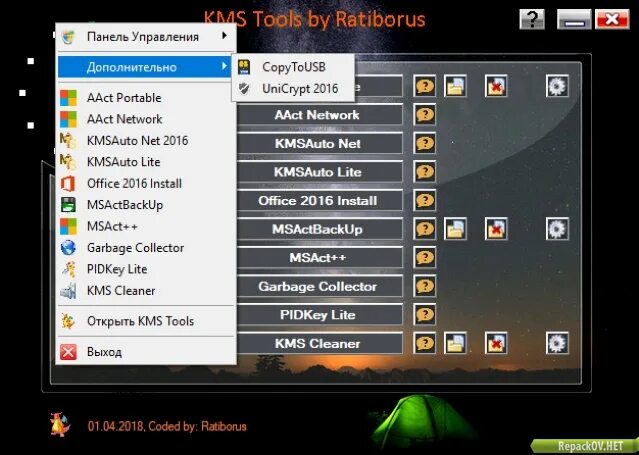
Task: Open the help bubble beside AAct Network
Action: point(425,115)
